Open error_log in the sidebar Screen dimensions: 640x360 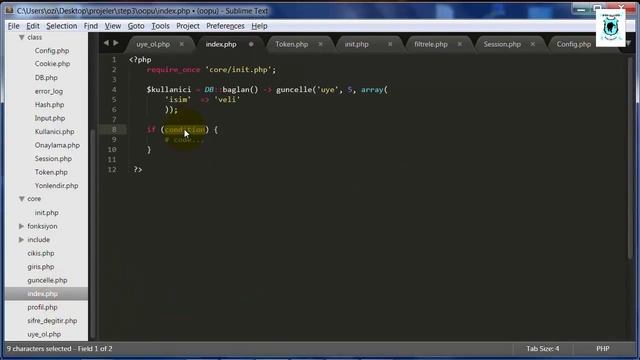[49, 91]
